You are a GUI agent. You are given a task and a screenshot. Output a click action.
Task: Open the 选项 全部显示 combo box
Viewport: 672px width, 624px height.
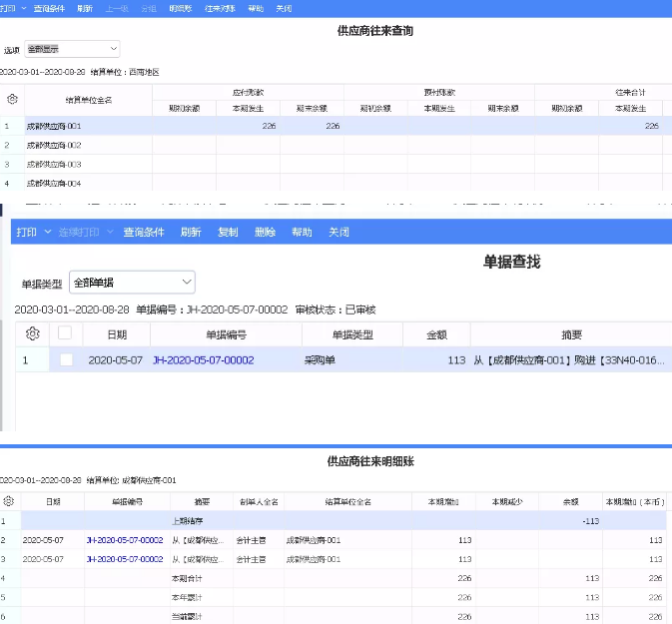[x=72, y=49]
